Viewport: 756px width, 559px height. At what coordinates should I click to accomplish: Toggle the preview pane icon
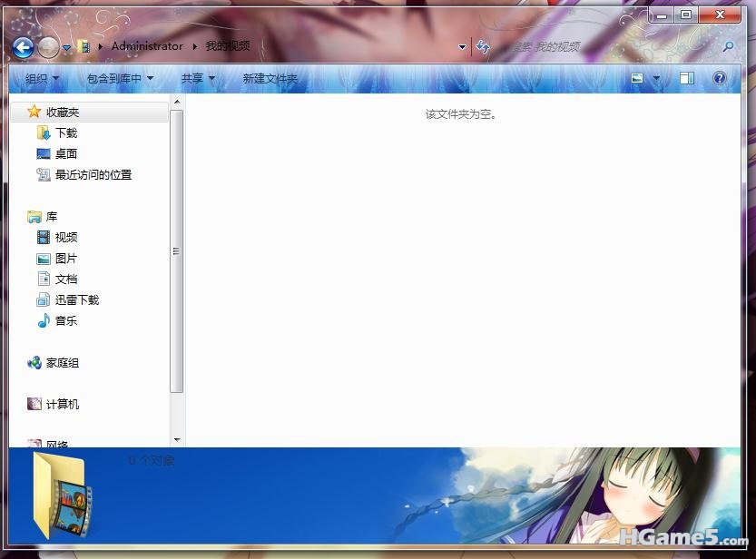pos(686,77)
